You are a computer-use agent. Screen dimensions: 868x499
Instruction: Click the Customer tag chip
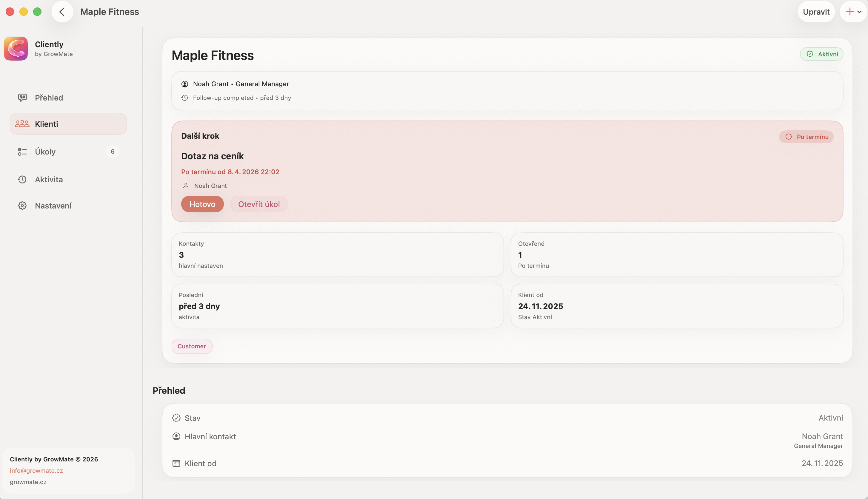pyautogui.click(x=192, y=346)
